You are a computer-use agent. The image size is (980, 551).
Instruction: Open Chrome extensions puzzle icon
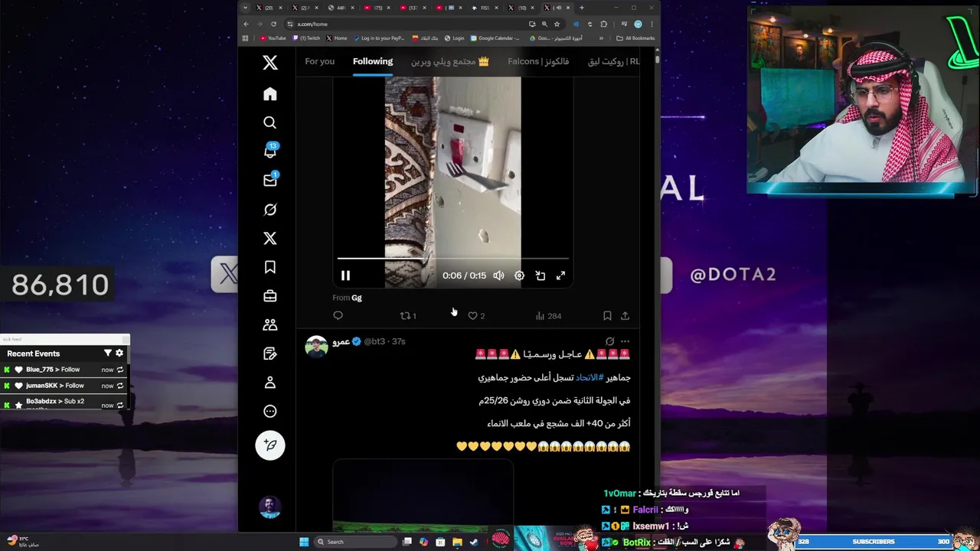[603, 24]
